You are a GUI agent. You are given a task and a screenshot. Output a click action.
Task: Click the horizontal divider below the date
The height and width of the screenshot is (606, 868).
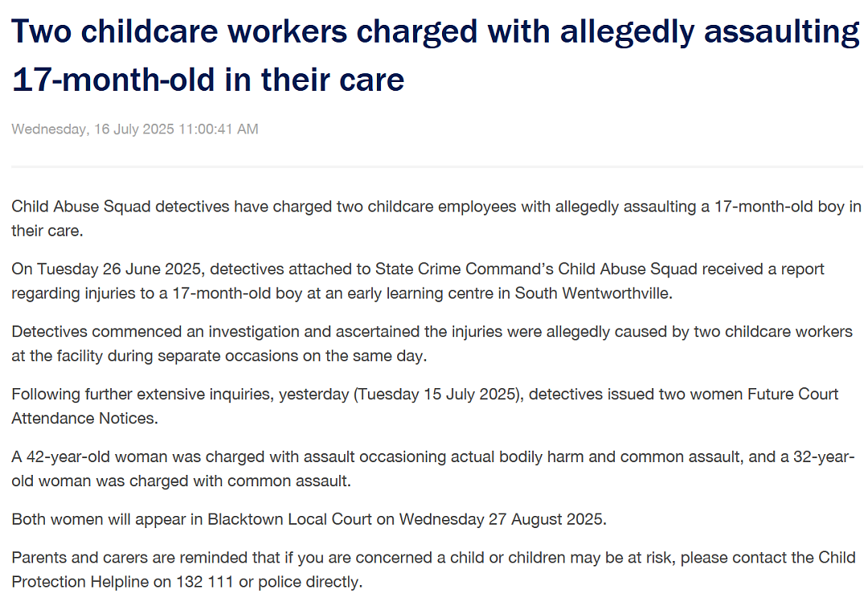coord(436,166)
